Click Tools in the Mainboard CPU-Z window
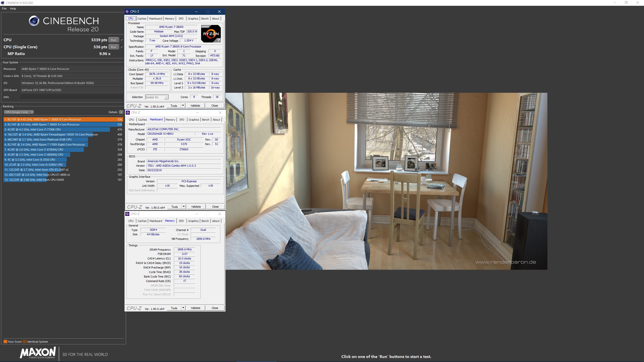Viewport: 644px width, 362px height. point(175,207)
